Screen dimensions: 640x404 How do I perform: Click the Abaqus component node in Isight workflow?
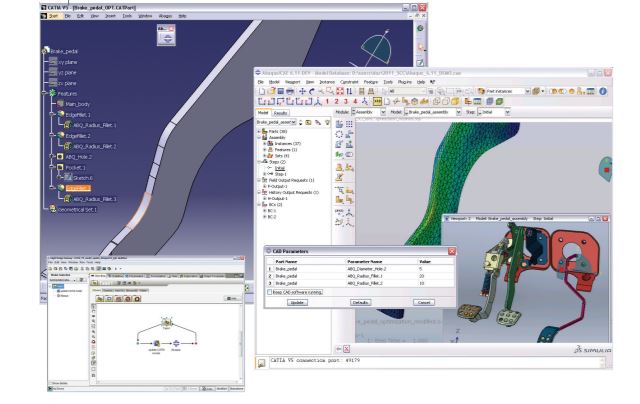176,344
